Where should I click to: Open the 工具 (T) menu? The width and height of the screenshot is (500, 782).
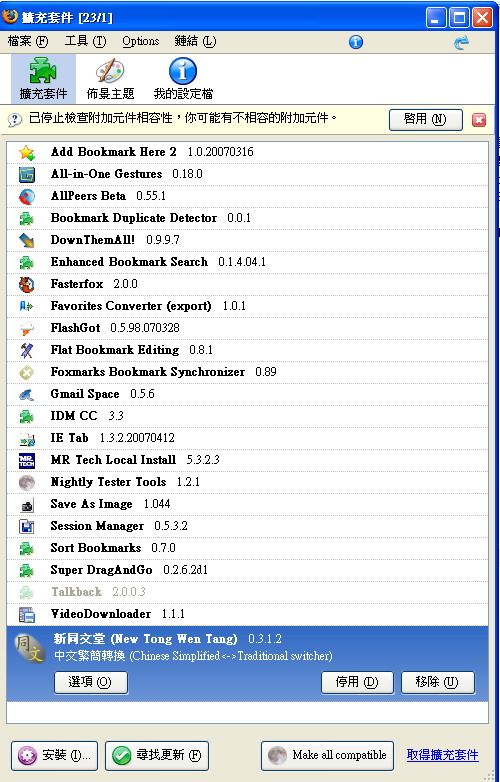click(x=85, y=41)
